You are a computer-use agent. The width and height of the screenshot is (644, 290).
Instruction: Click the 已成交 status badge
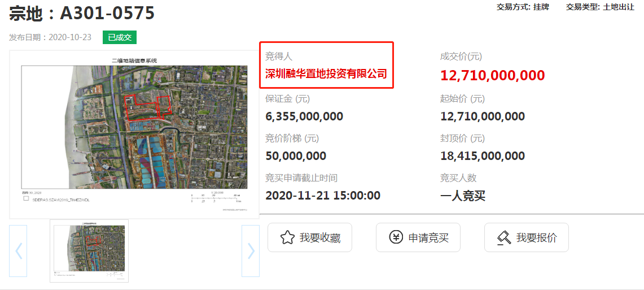(120, 37)
